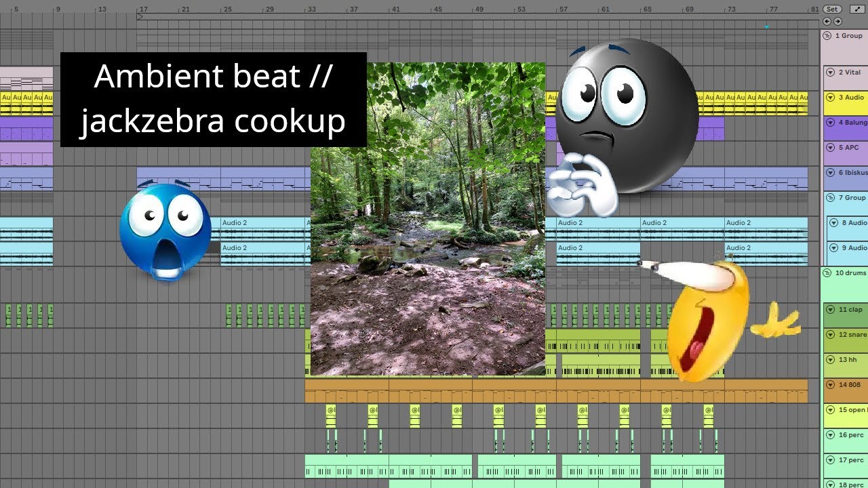This screenshot has width=868, height=488.
Task: Select the '9 Audio' track name
Action: point(854,247)
